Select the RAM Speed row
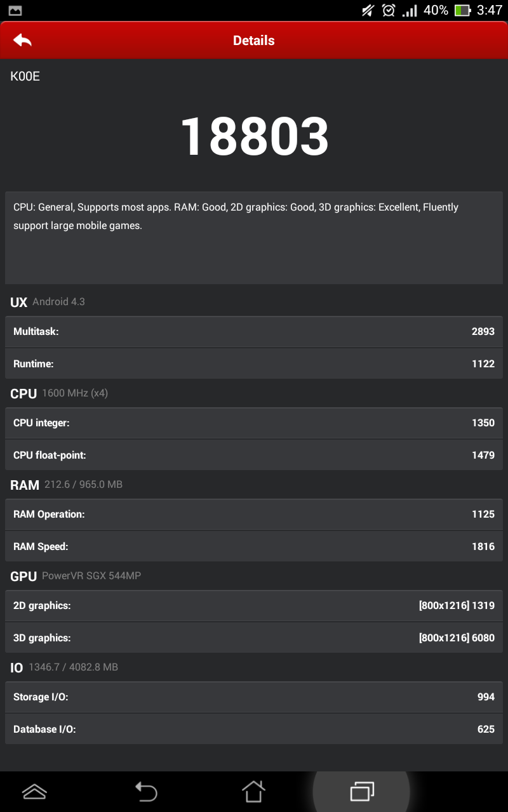Screen dimensions: 508x812 pos(254,547)
